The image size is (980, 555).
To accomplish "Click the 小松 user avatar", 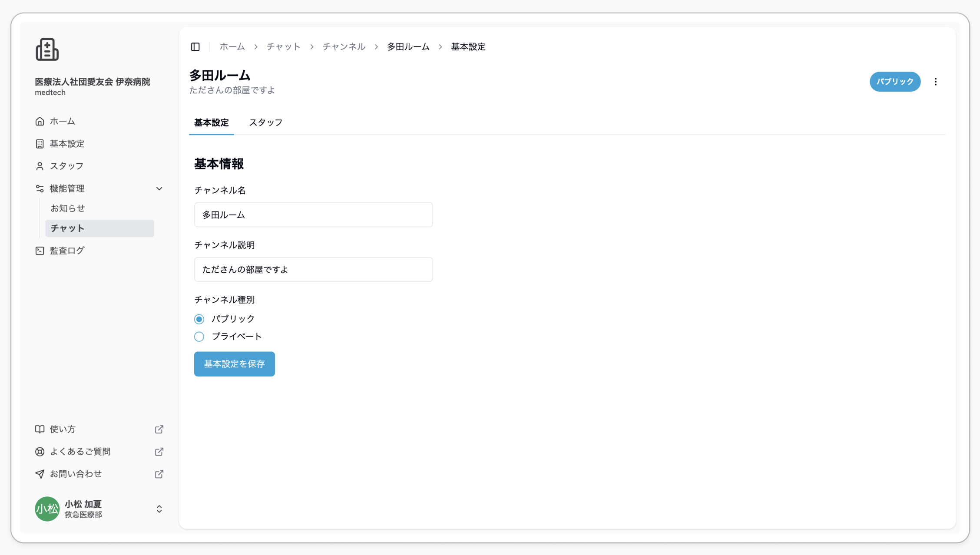I will [x=47, y=509].
